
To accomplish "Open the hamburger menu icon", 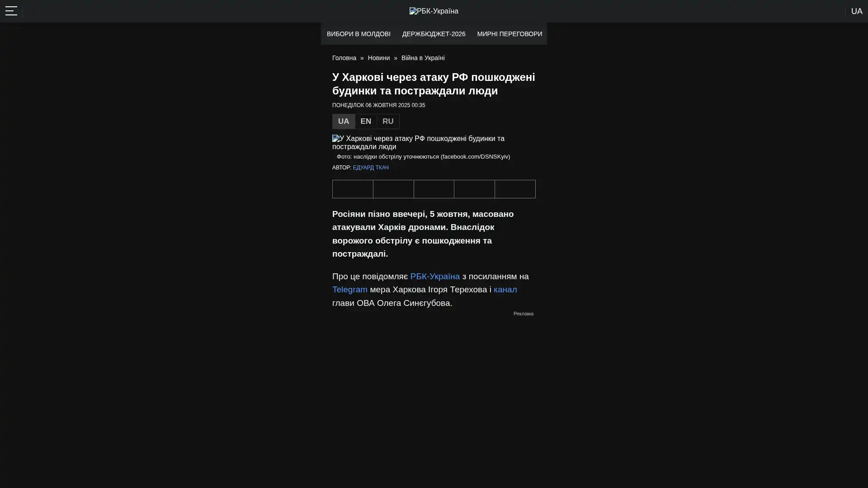I will coord(11,11).
